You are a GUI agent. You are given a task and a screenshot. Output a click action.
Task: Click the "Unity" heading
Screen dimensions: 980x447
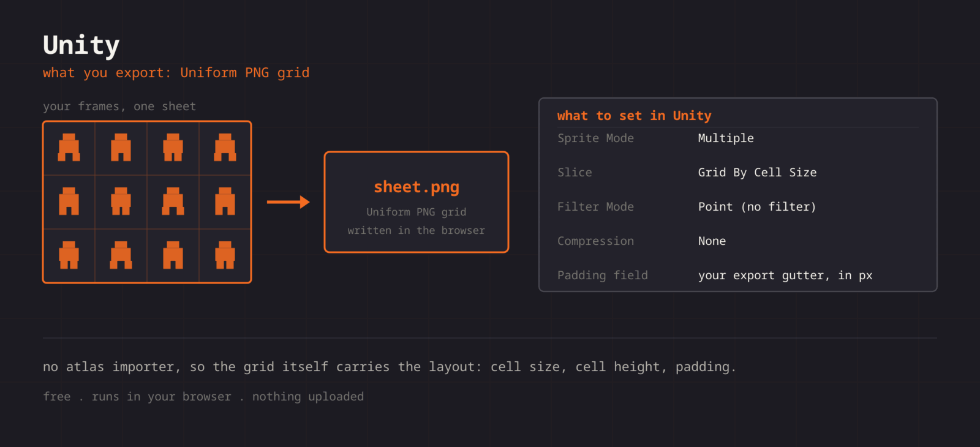click(x=81, y=45)
